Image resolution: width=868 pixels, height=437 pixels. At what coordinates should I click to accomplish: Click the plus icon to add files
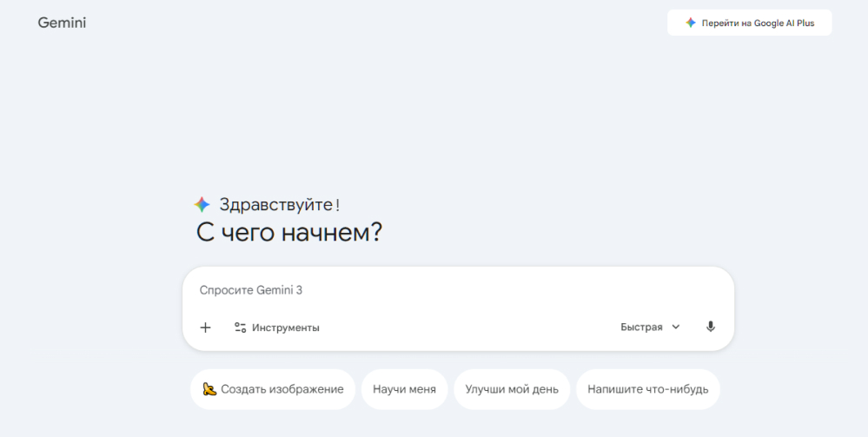205,328
